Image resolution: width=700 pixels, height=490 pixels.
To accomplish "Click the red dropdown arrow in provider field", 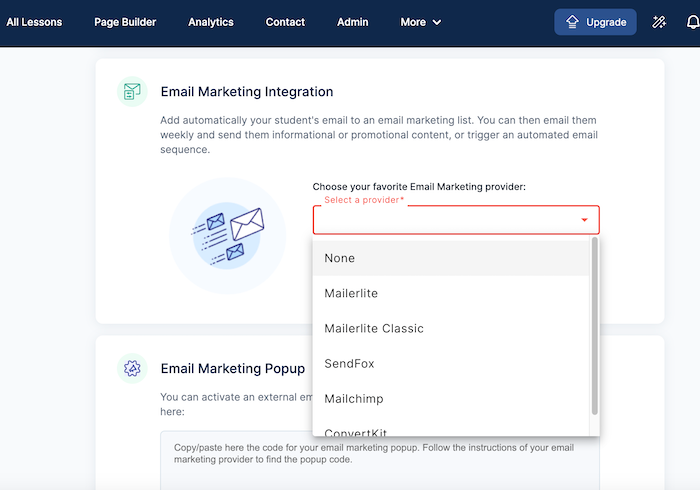I will pyautogui.click(x=584, y=220).
